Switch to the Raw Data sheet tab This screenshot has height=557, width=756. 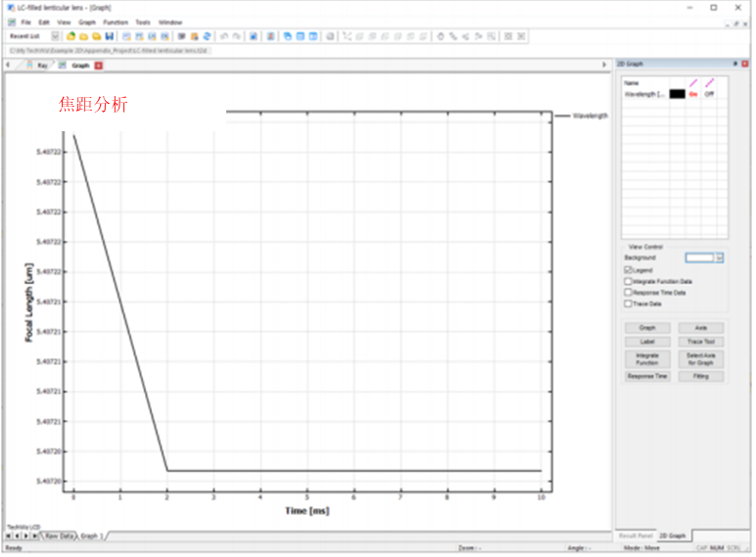tap(59, 536)
